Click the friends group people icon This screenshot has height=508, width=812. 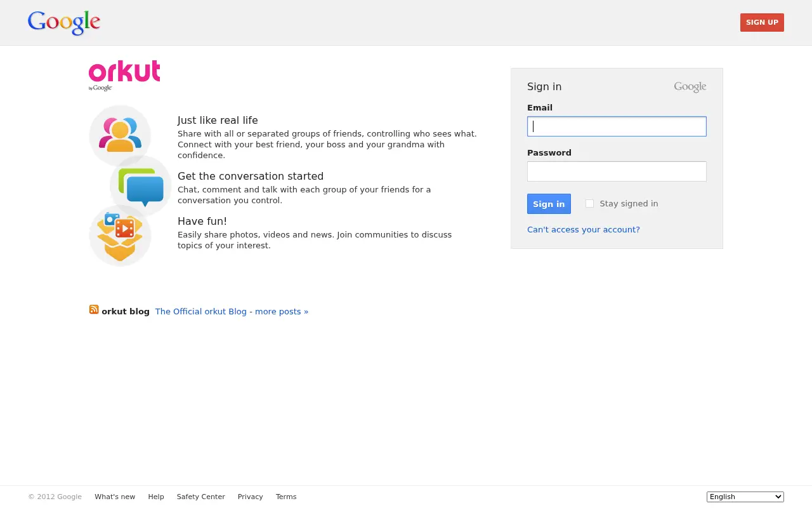(120, 135)
